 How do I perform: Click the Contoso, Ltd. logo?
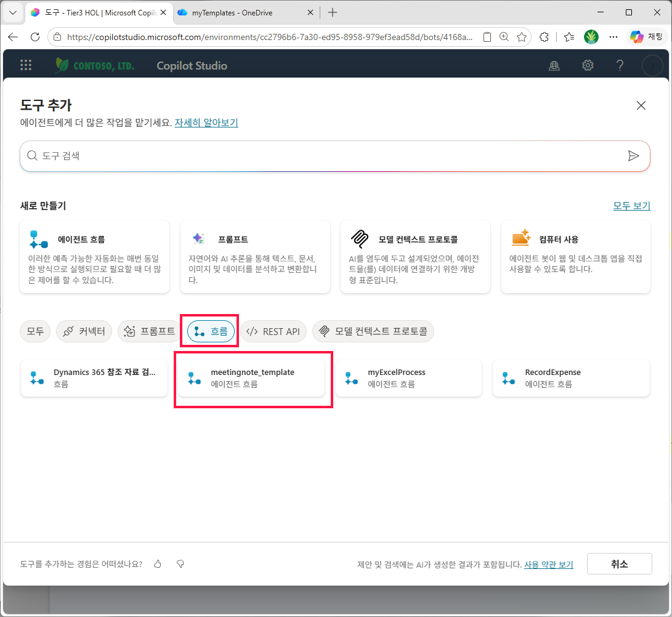(95, 65)
